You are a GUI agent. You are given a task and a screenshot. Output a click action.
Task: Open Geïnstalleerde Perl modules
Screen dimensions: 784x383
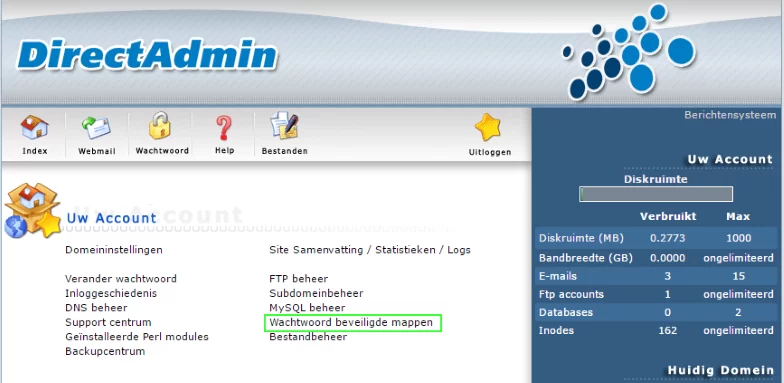tap(136, 336)
